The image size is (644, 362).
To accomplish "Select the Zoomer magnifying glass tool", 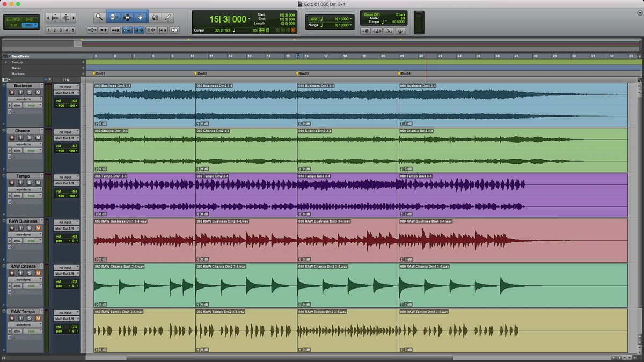I will pos(99,18).
